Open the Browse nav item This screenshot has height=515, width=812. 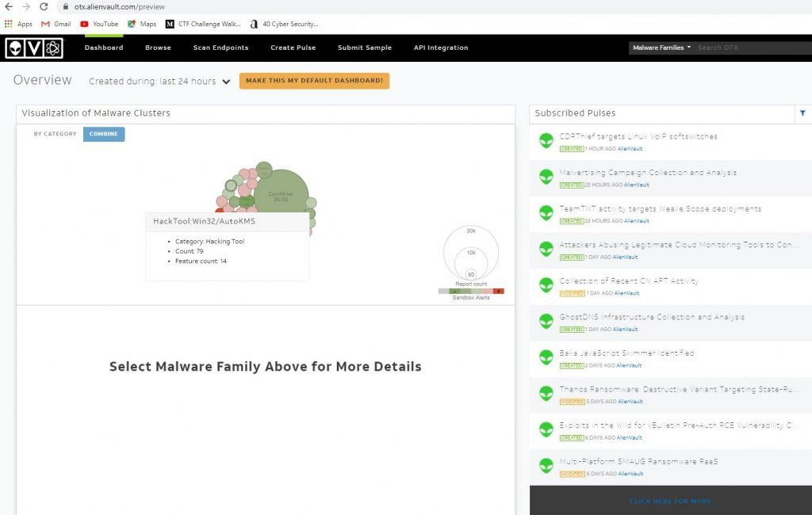point(158,48)
